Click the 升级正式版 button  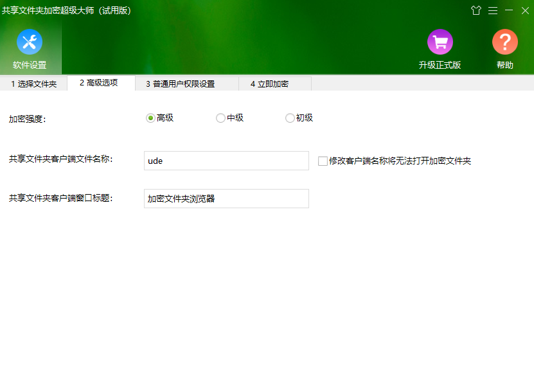point(440,65)
